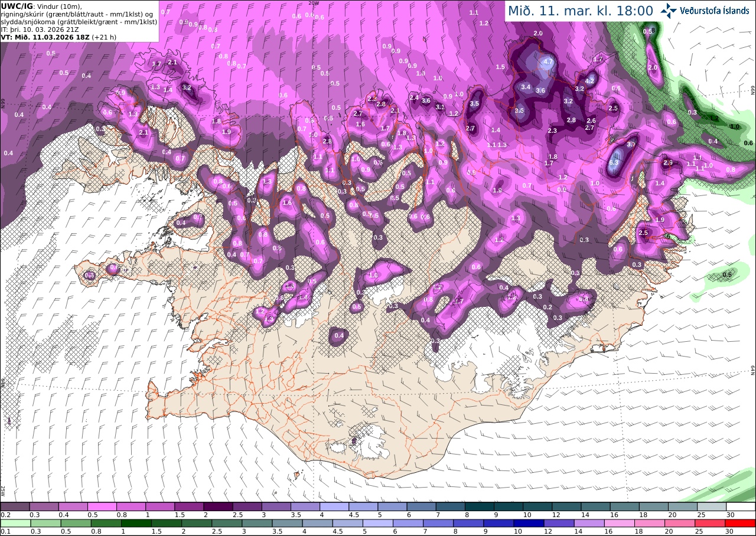
Task: Click the 4.7 precipitation value on the map
Action: click(548, 61)
